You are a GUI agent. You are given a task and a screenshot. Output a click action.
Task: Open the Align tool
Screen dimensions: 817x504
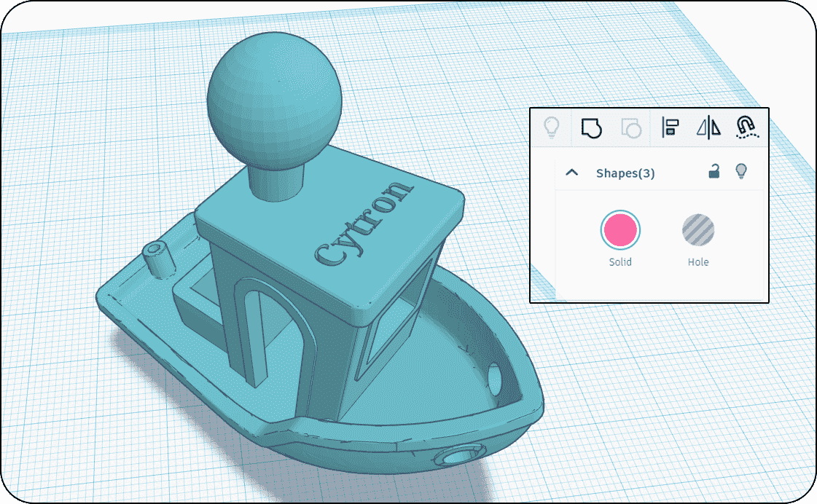click(x=670, y=127)
